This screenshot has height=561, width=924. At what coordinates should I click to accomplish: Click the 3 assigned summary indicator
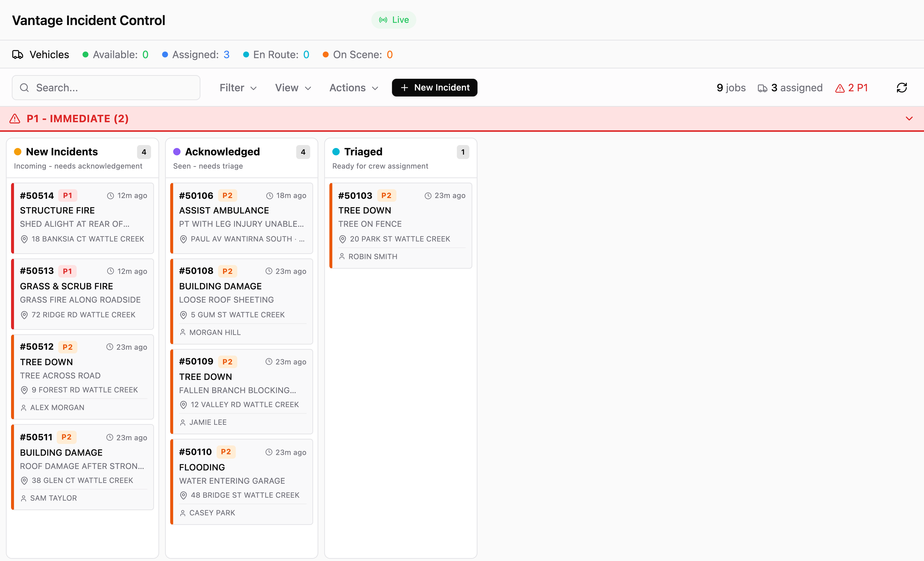pyautogui.click(x=790, y=88)
